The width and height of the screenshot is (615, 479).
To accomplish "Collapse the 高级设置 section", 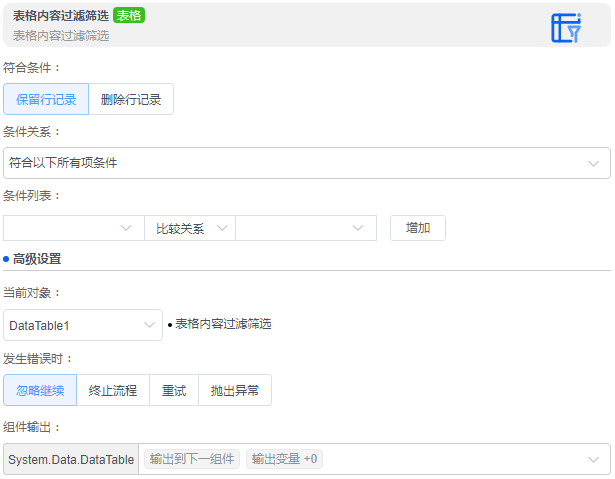I will 37,259.
